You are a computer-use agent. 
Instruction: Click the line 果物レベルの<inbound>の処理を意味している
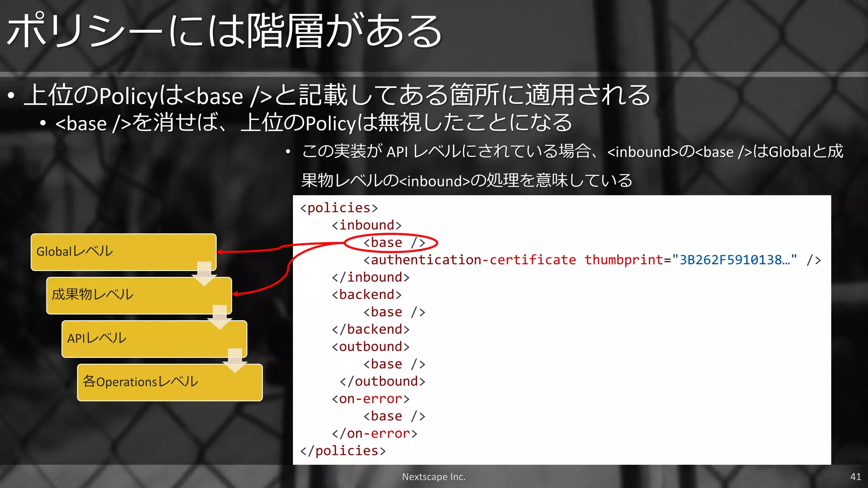point(467,180)
